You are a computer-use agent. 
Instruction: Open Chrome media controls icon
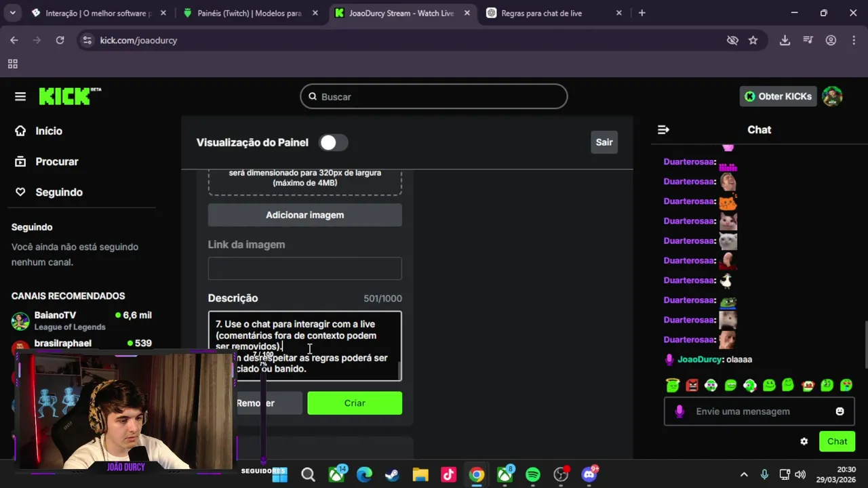click(808, 40)
